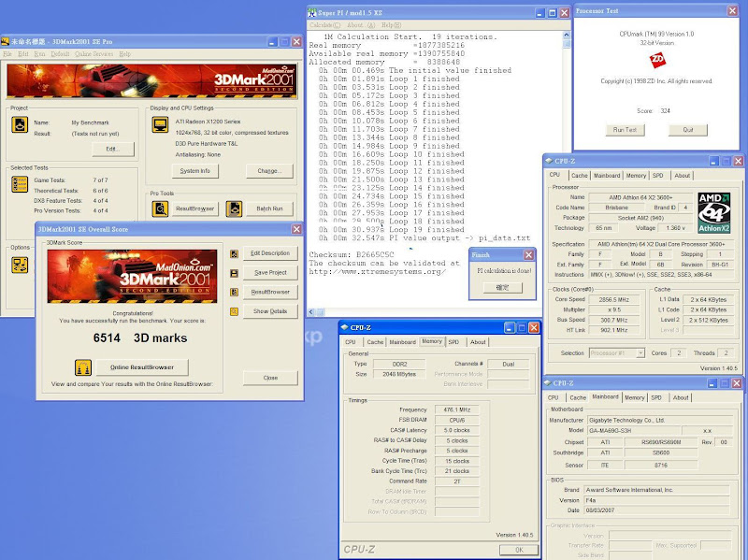
Task: Click the icon beside Show Details
Action: click(x=235, y=311)
